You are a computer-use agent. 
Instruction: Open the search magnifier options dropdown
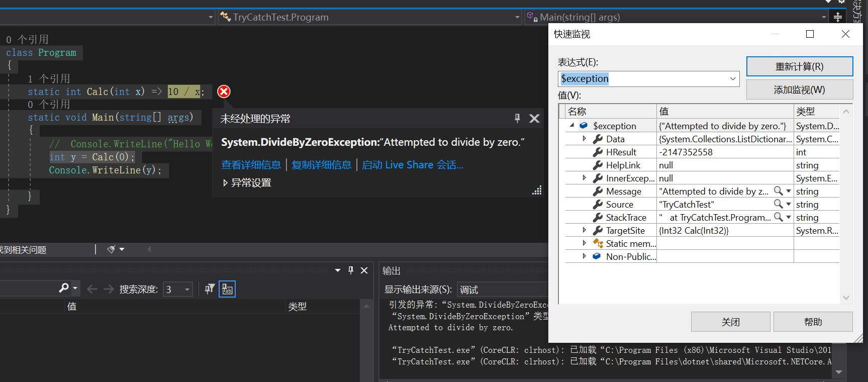pos(75,289)
